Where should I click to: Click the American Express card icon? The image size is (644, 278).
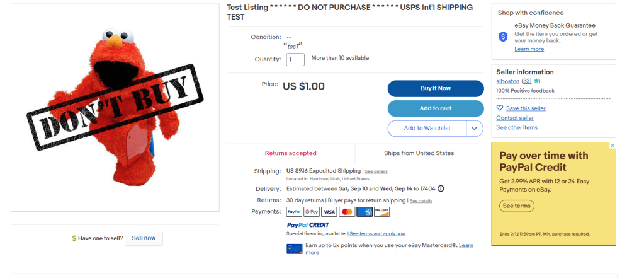(x=364, y=212)
